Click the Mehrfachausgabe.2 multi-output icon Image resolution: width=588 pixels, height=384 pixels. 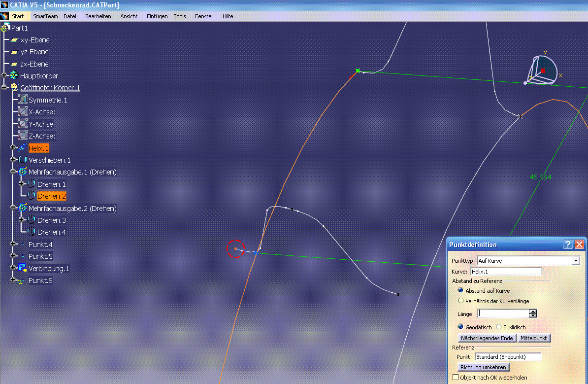23,208
